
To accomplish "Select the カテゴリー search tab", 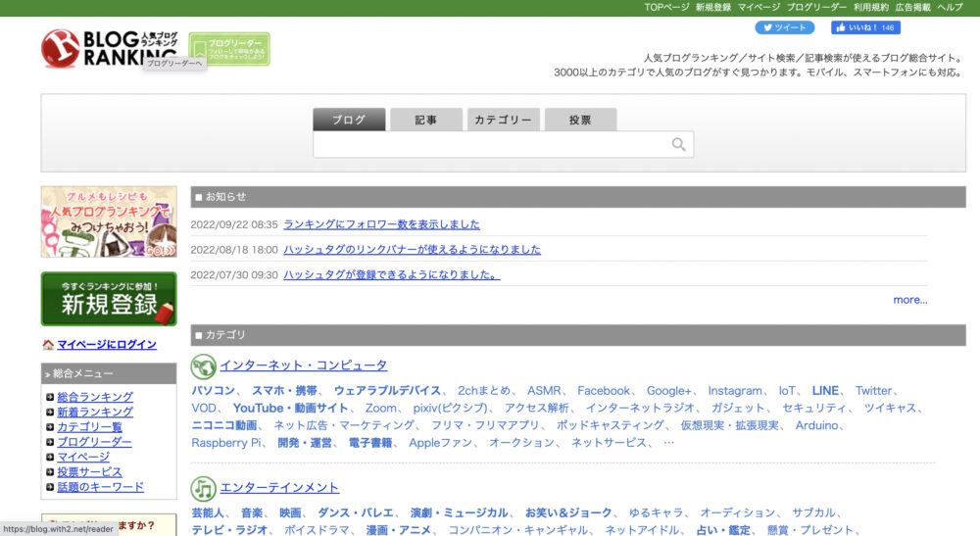I will [x=503, y=120].
